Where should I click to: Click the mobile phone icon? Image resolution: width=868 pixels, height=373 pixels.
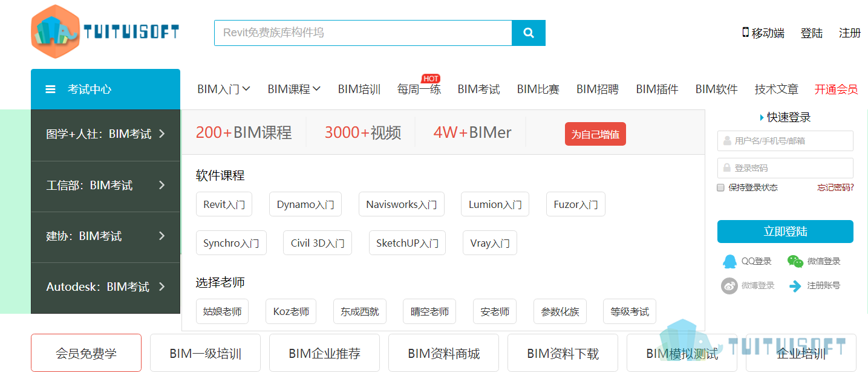[745, 32]
